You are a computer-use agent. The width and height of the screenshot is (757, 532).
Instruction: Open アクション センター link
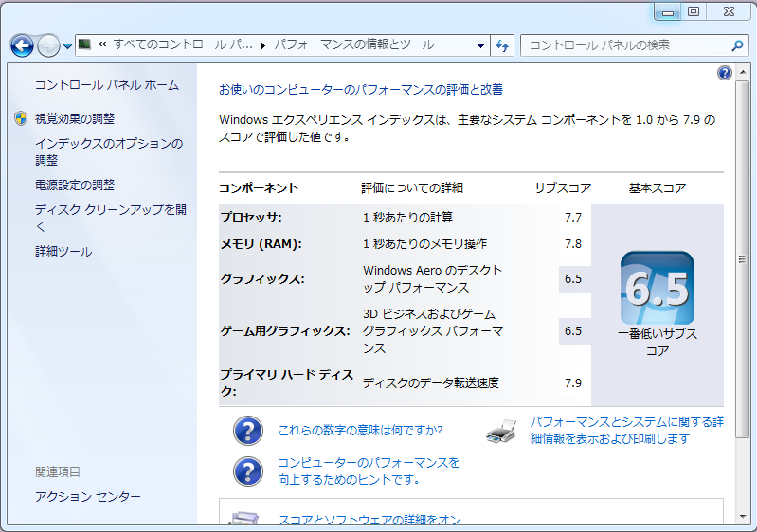click(88, 496)
